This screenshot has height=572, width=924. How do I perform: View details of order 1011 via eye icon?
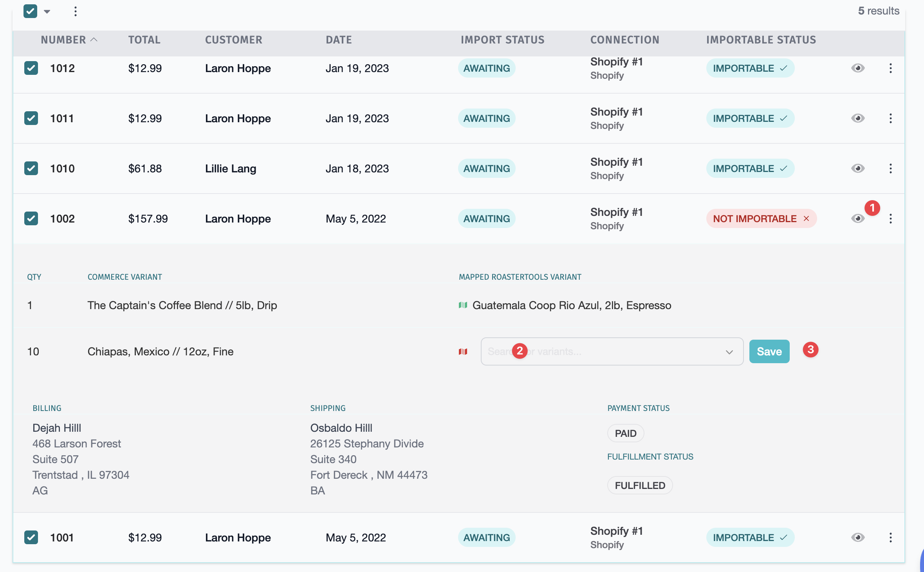857,118
